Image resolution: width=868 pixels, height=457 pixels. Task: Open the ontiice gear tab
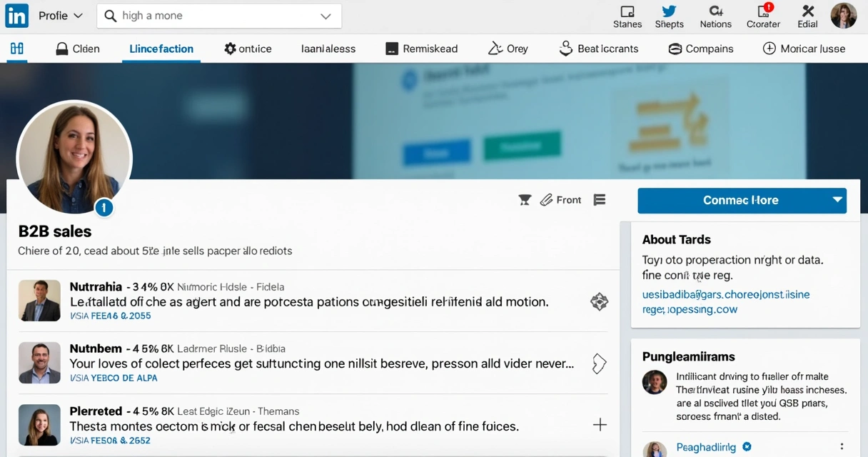(248, 49)
